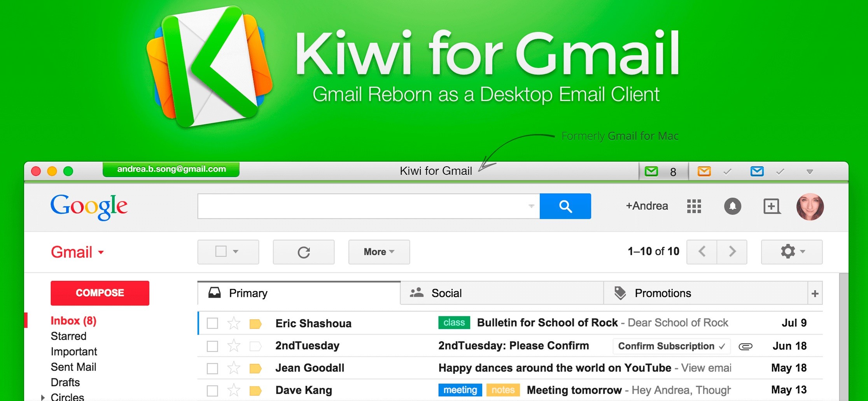Select the Dave Kang email checkbox
Viewport: 868px width, 401px height.
[x=212, y=391]
